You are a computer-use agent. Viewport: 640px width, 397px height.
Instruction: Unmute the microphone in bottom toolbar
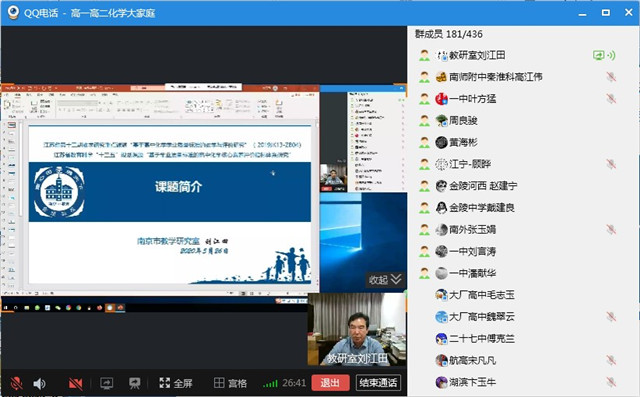tap(16, 383)
